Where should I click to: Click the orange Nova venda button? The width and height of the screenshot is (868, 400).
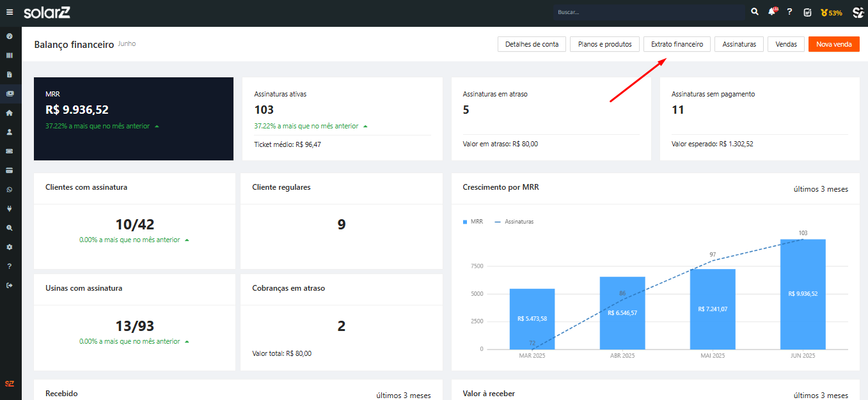[x=833, y=44]
